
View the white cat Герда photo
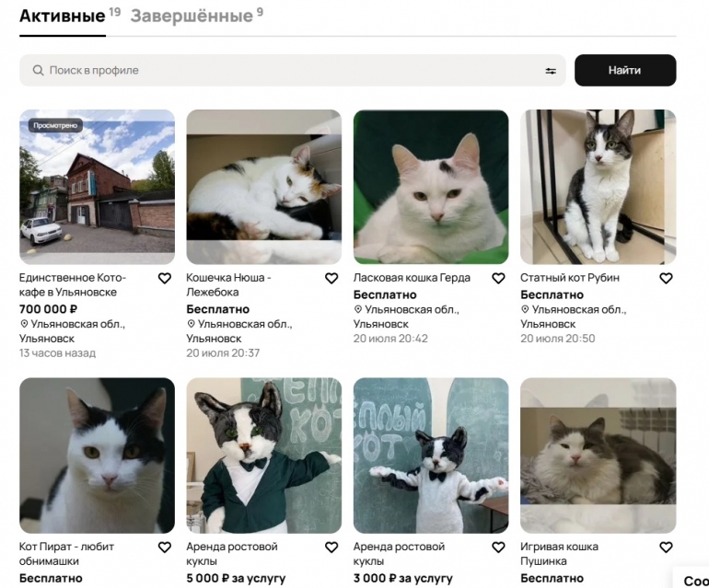tap(431, 187)
